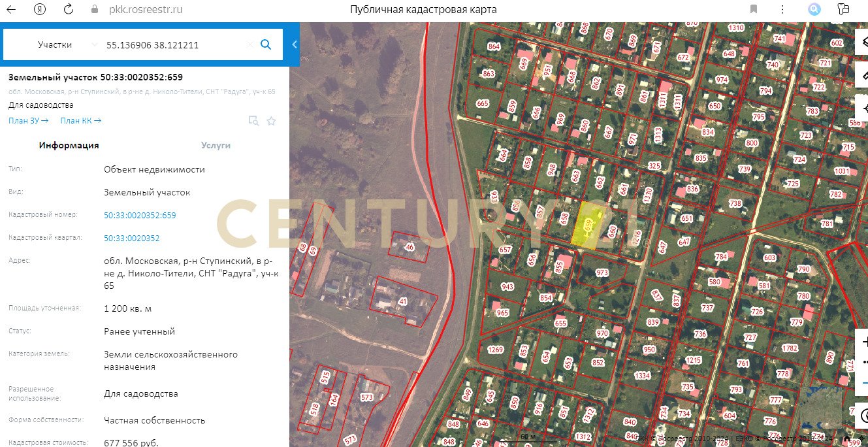The image size is (868, 447).
Task: Add the parcel to favorites with the star
Action: pyautogui.click(x=272, y=121)
